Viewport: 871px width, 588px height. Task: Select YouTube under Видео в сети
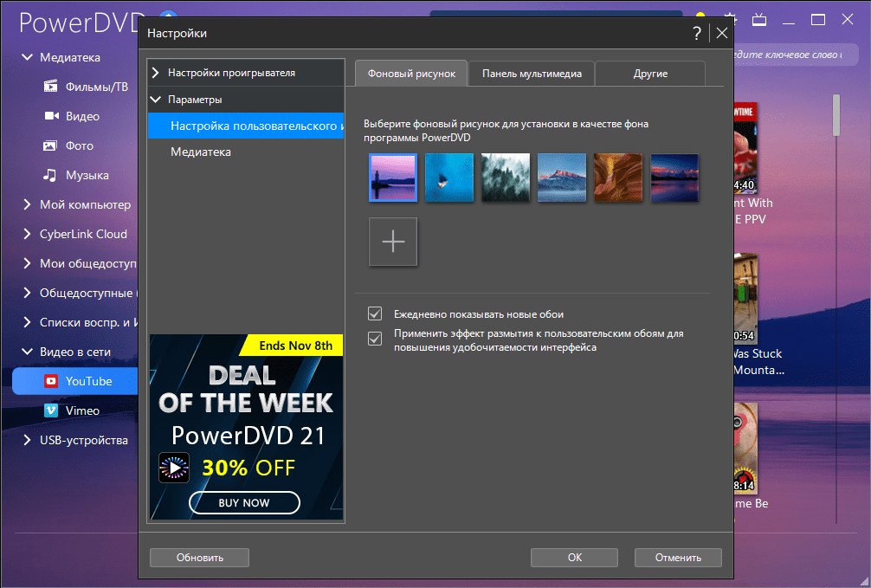click(x=75, y=381)
